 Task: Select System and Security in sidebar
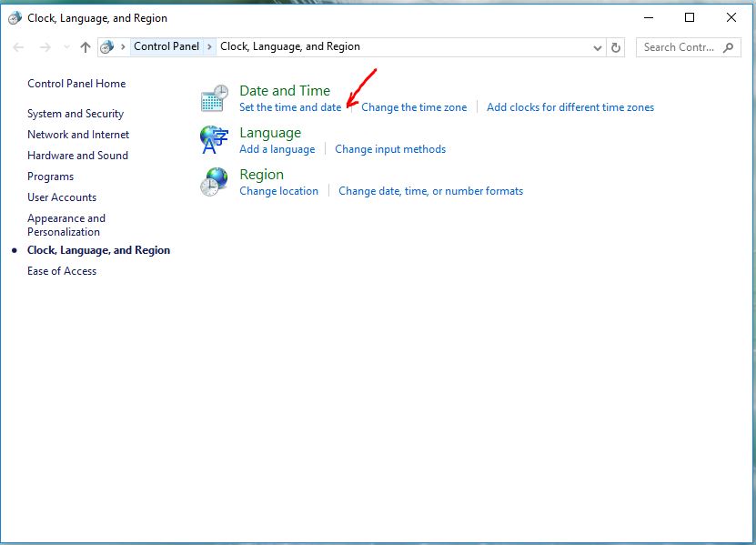click(x=76, y=114)
